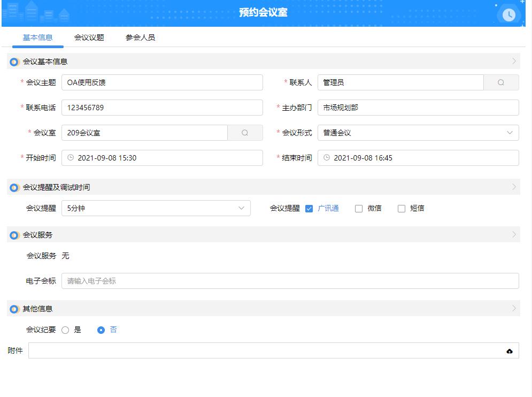Uncheck the 广讯通 reminder checkbox
Viewport: 532px width, 397px height.
(x=309, y=208)
